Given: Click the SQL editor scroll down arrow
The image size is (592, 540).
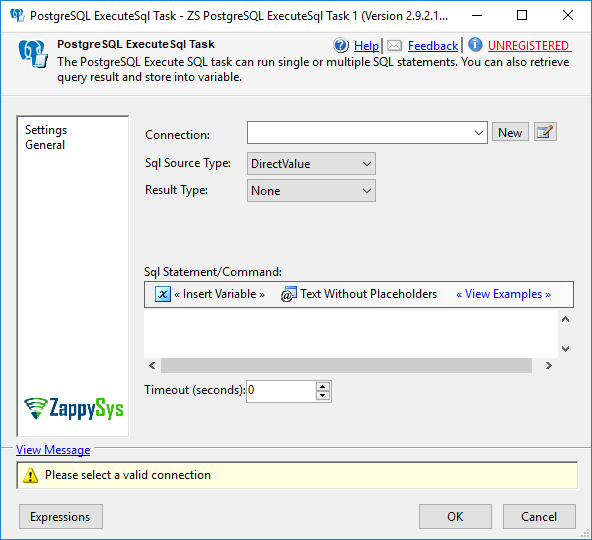Looking at the screenshot, I should (x=565, y=349).
